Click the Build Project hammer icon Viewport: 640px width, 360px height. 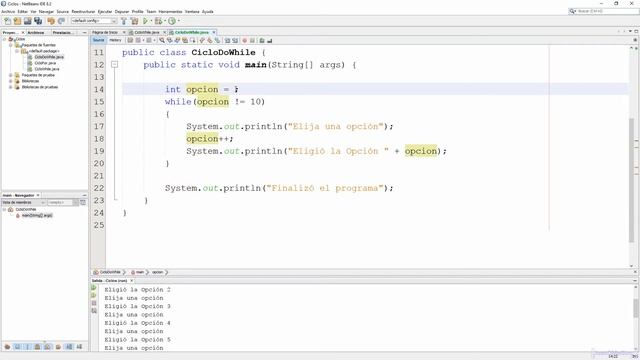click(x=124, y=21)
